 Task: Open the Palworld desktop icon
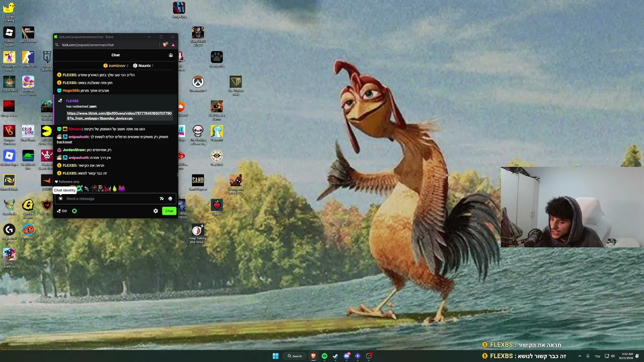coord(217,133)
